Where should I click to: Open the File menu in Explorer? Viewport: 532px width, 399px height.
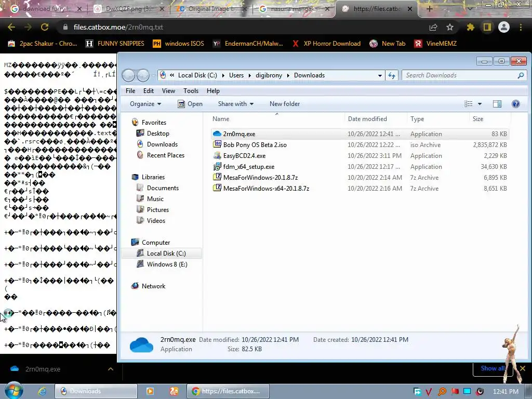130,90
